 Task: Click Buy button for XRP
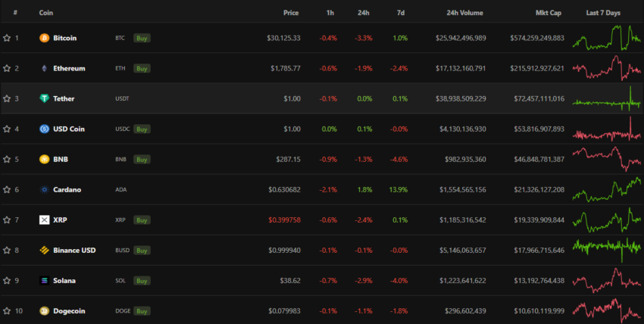pyautogui.click(x=142, y=220)
